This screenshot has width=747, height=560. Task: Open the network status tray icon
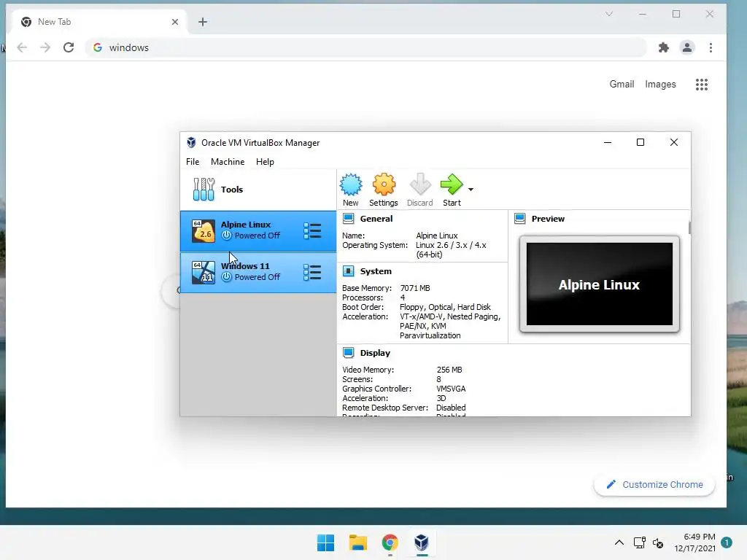639,542
